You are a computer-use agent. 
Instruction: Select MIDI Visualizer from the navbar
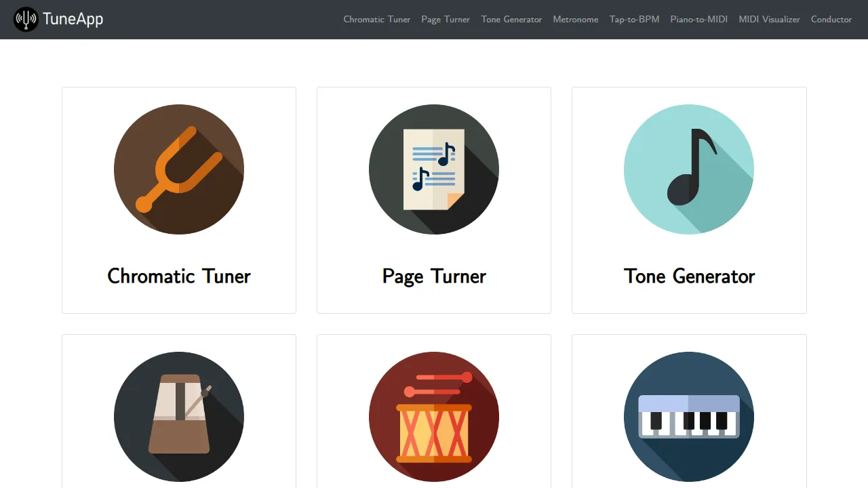tap(770, 20)
